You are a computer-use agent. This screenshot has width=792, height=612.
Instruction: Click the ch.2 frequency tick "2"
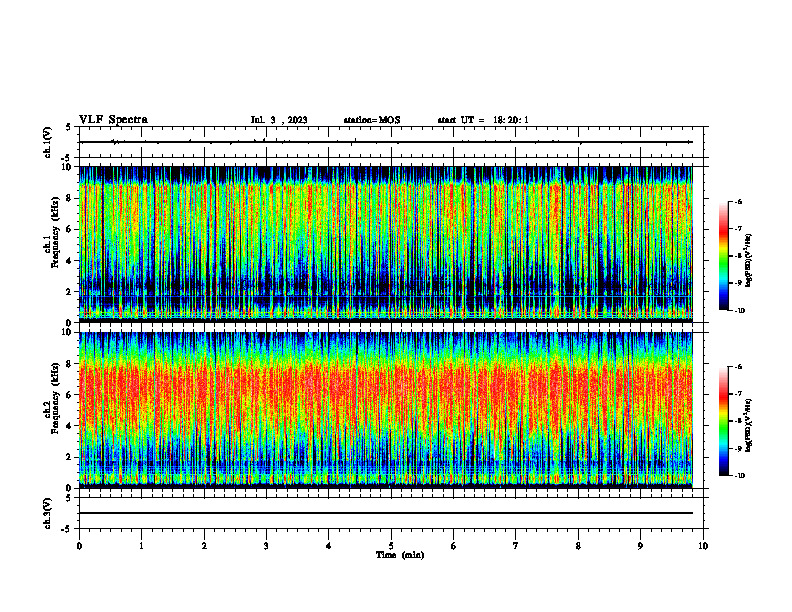pos(70,457)
